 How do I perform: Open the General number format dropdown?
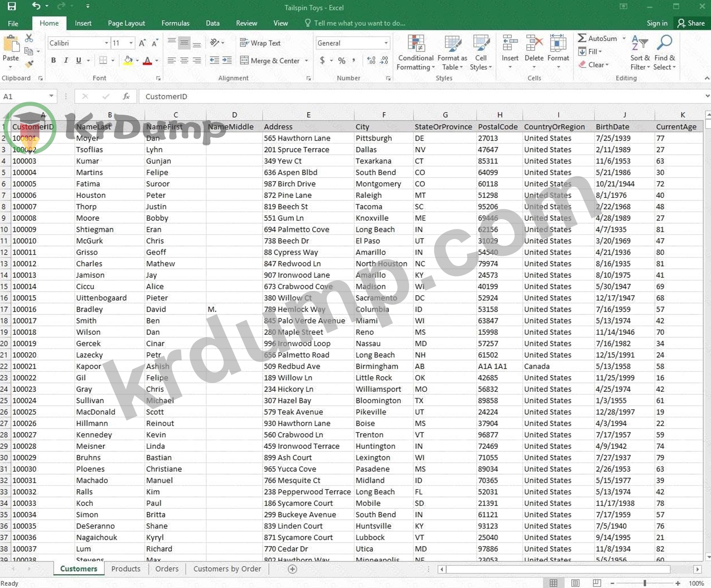(386, 43)
